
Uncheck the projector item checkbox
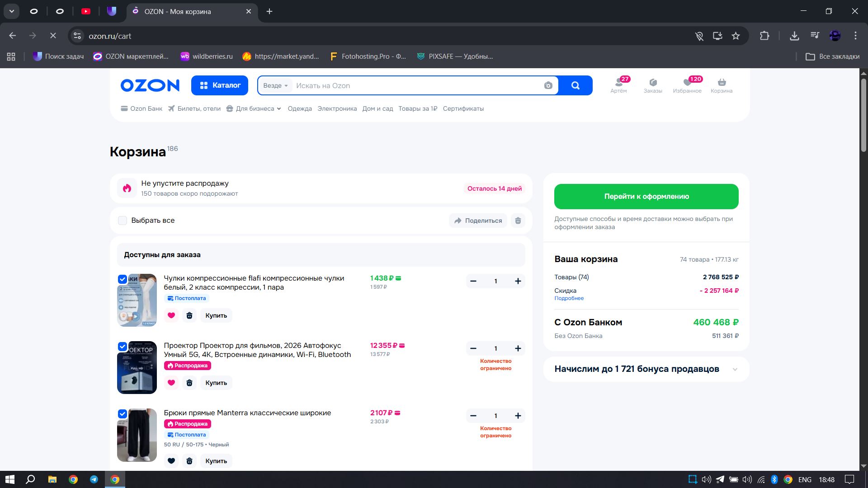[123, 347]
